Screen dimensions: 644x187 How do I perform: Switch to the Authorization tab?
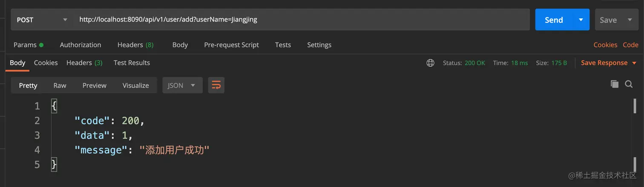80,45
